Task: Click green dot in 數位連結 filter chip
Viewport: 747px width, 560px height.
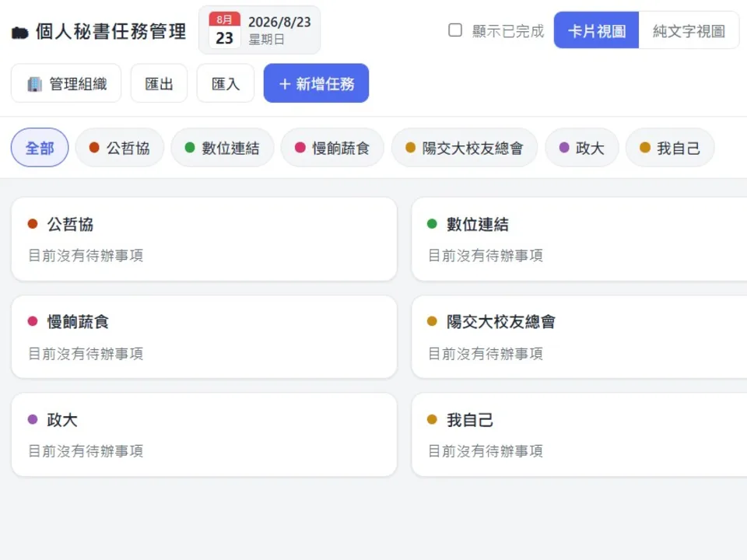Action: click(190, 148)
